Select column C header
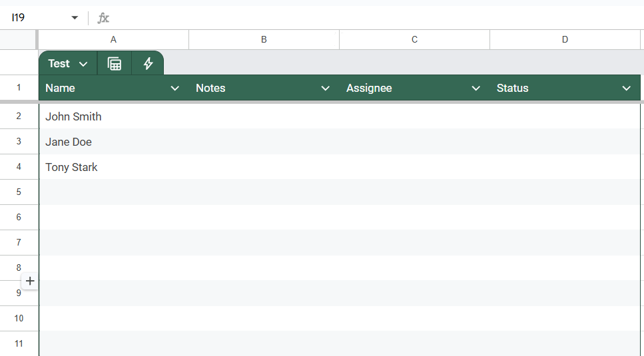The height and width of the screenshot is (356, 644). pyautogui.click(x=414, y=40)
